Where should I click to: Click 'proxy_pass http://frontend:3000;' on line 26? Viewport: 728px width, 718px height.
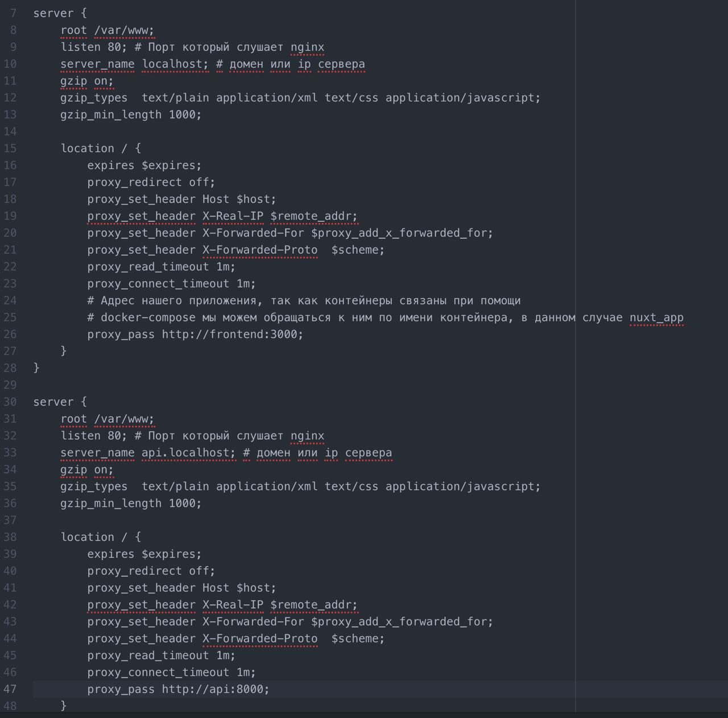[196, 335]
